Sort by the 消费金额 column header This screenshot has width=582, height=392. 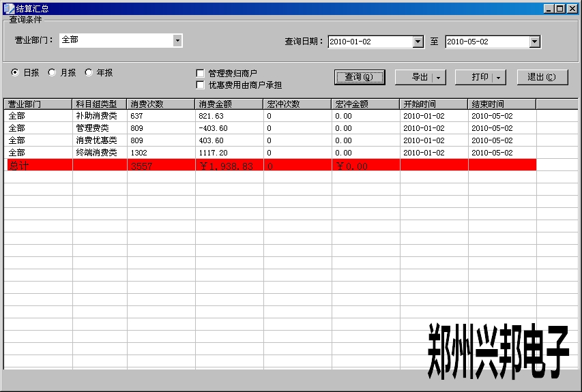click(x=229, y=104)
